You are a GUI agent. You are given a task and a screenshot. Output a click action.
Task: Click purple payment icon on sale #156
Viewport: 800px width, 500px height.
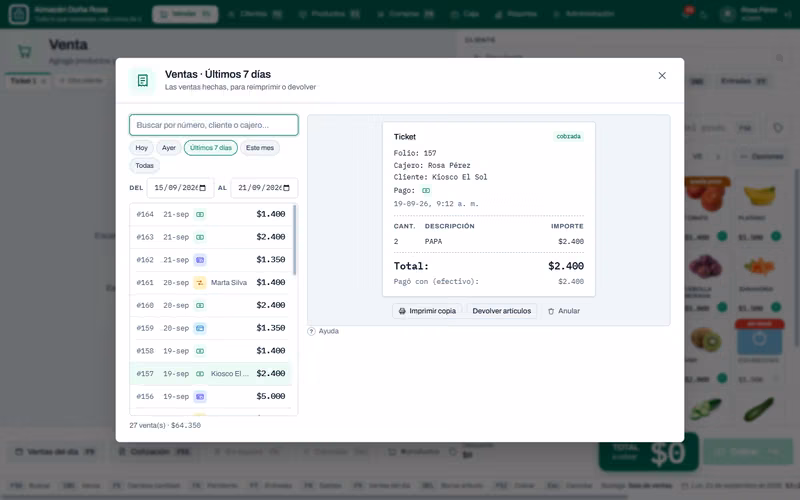click(200, 396)
